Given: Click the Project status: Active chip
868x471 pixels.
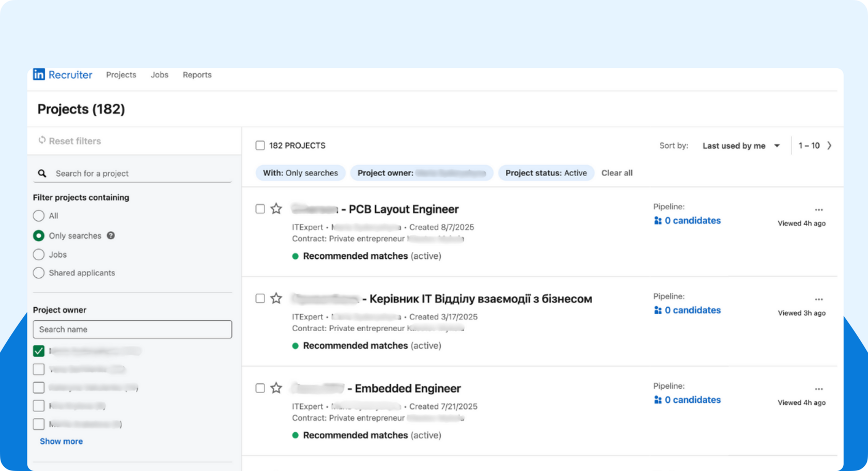Looking at the screenshot, I should pyautogui.click(x=546, y=173).
